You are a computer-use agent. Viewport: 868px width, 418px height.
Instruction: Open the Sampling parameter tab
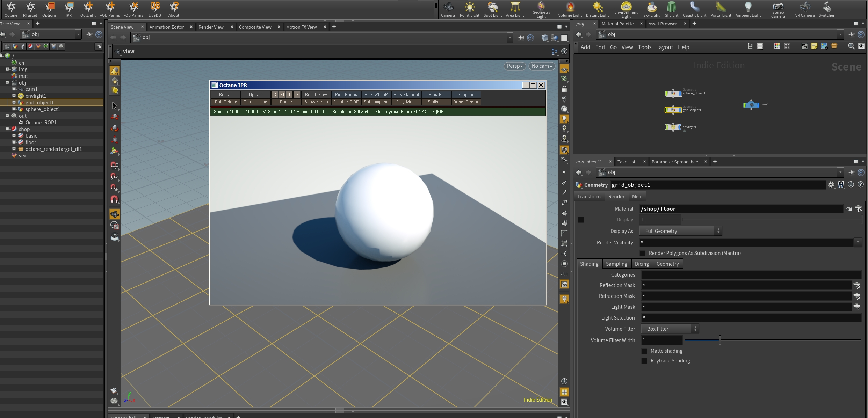(x=616, y=264)
